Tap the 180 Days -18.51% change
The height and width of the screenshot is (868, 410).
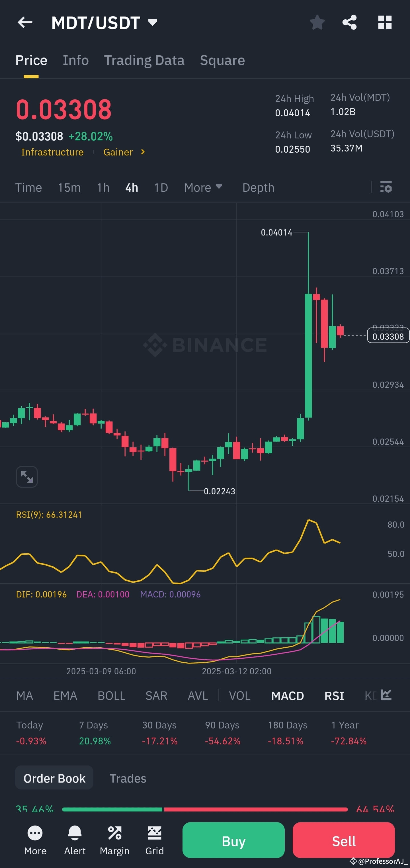287,733
